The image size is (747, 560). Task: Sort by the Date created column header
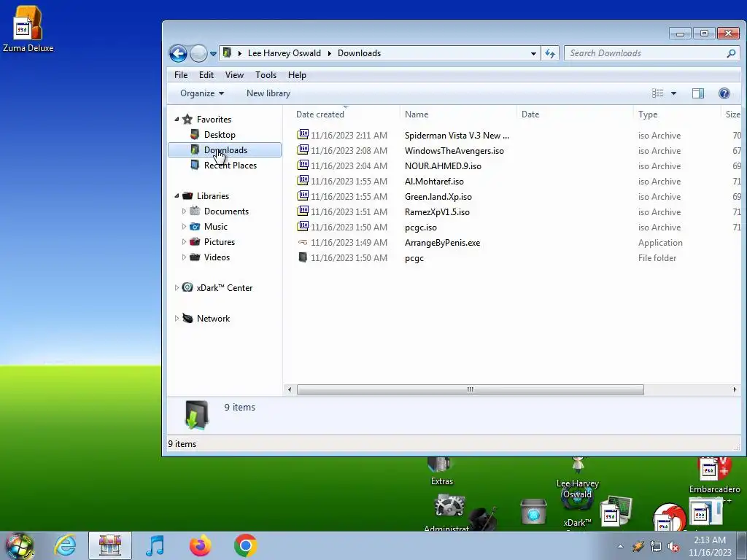(x=341, y=114)
